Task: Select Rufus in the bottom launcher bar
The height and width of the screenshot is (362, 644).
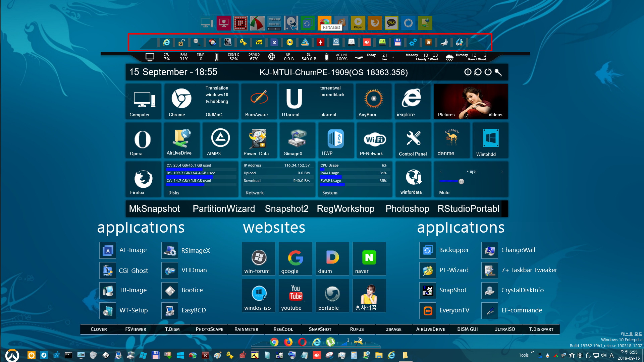Action: [357, 329]
